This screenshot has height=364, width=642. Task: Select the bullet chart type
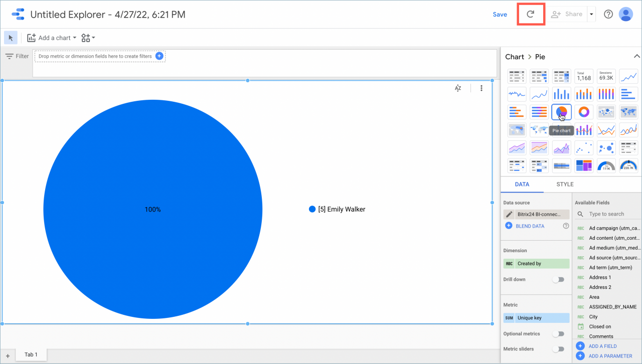[562, 165]
